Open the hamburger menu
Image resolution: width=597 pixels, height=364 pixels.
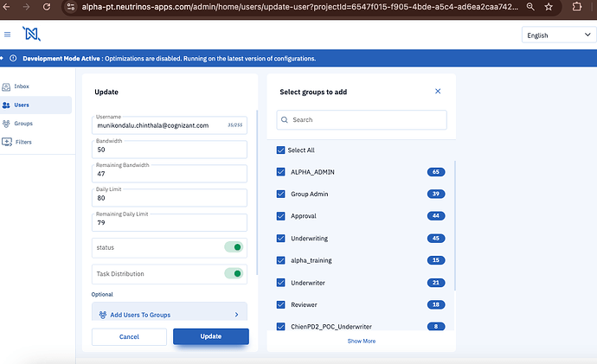click(7, 35)
